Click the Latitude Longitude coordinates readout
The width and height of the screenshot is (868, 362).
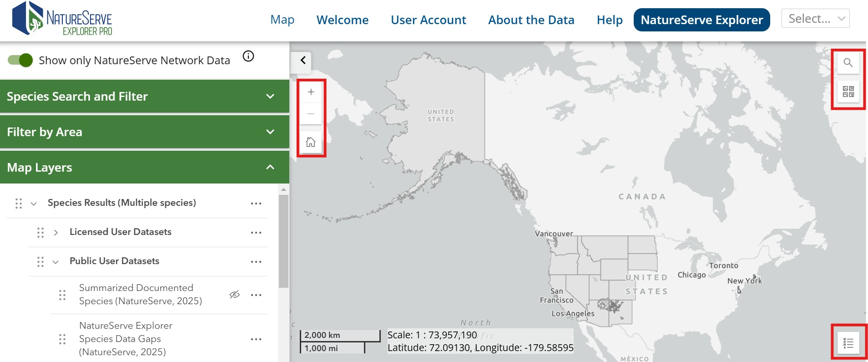[x=480, y=348]
